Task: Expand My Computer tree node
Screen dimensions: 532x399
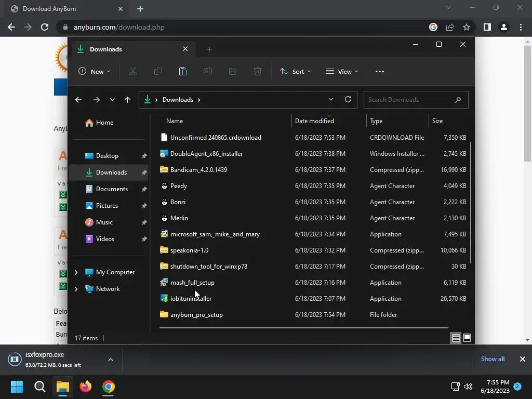Action: (x=76, y=272)
